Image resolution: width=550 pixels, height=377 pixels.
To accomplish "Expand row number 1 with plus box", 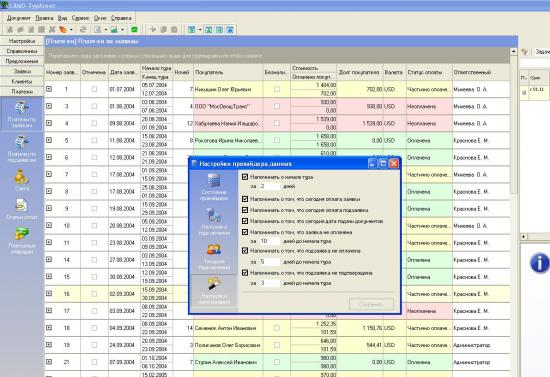I will [49, 89].
